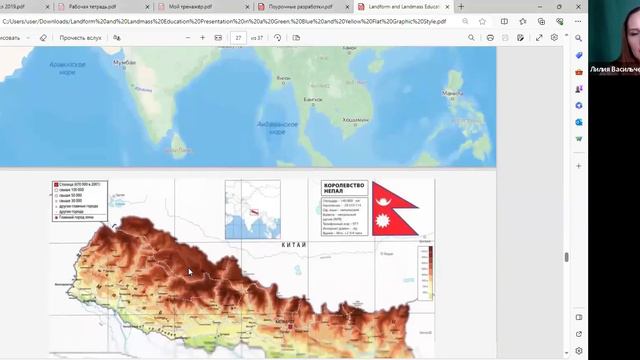640x360 pixels.
Task: Open the sidebar Microsoft 365 icon
Action: 578,106
